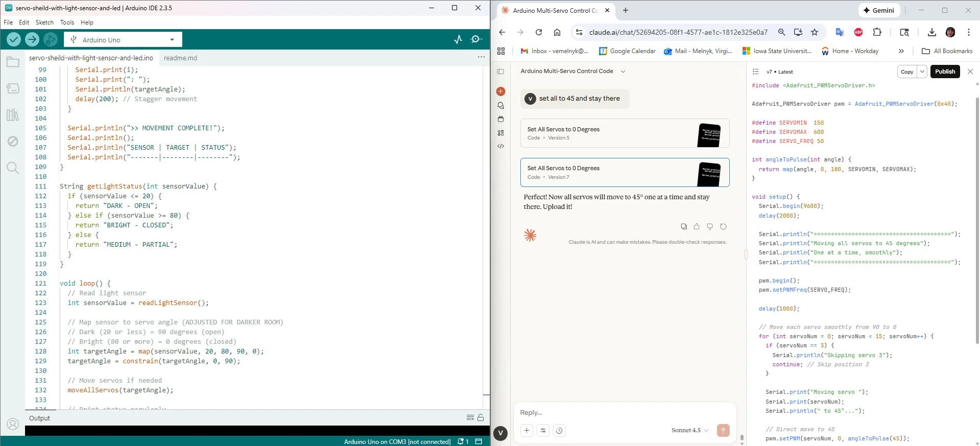The width and height of the screenshot is (980, 446).
Task: Start the Arduino debugger button
Action: point(50,39)
